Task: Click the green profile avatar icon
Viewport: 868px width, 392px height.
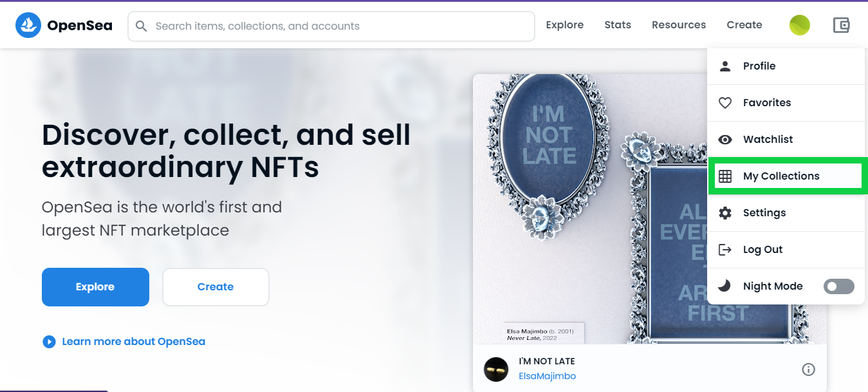Action: click(799, 25)
